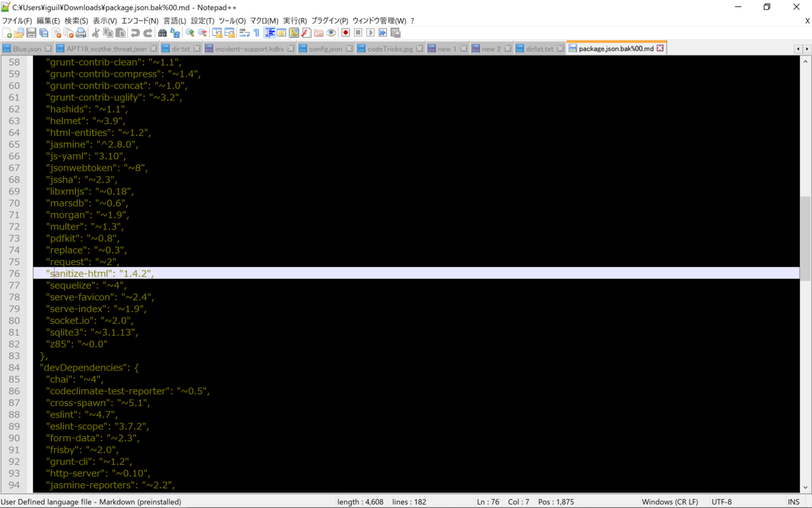
Task: Click the Save recorded macro icon
Action: point(395,33)
